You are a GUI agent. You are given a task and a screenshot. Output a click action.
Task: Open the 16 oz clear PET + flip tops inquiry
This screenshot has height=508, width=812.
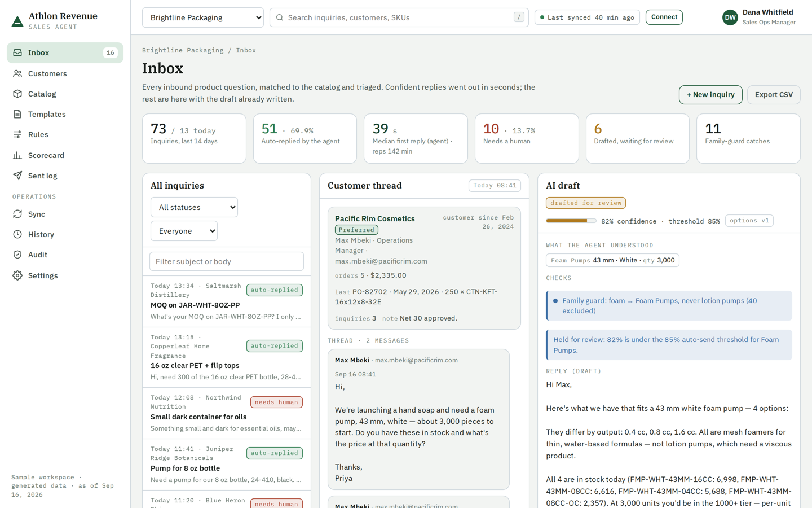tap(227, 357)
